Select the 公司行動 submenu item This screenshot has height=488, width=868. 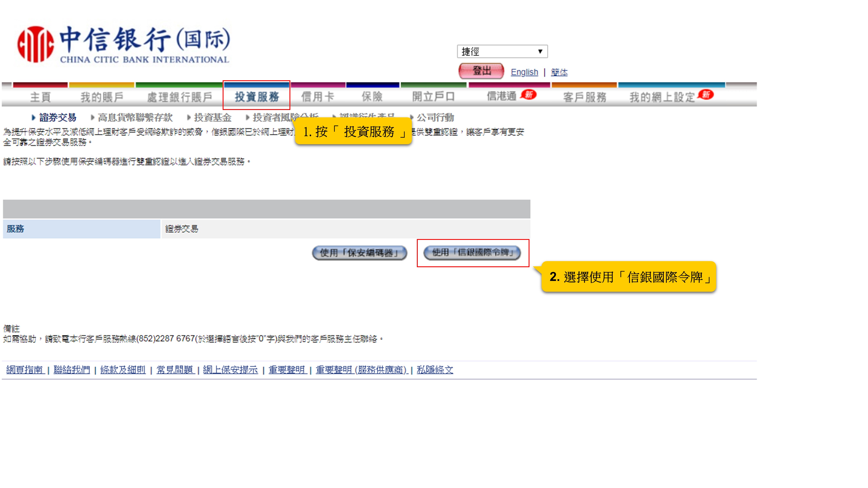click(435, 118)
